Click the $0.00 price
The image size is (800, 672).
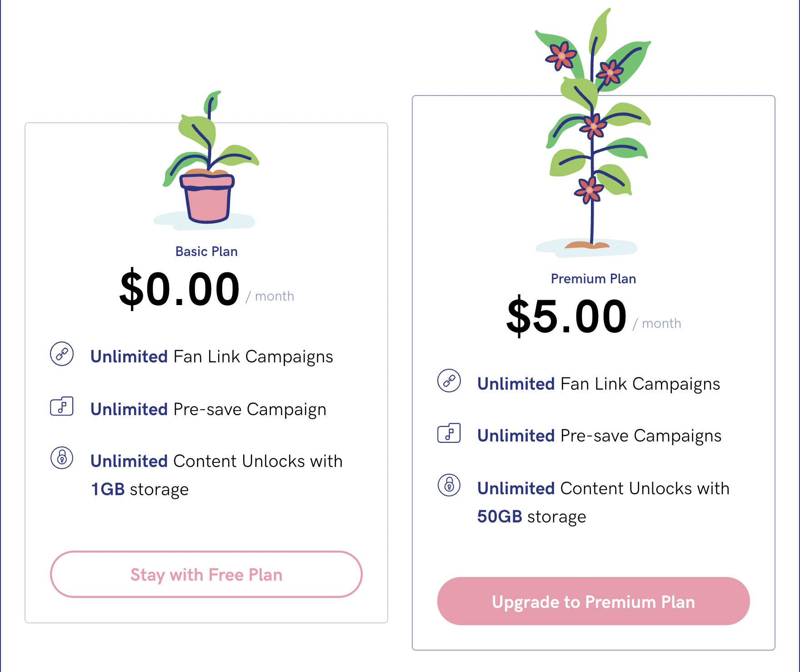tap(180, 289)
